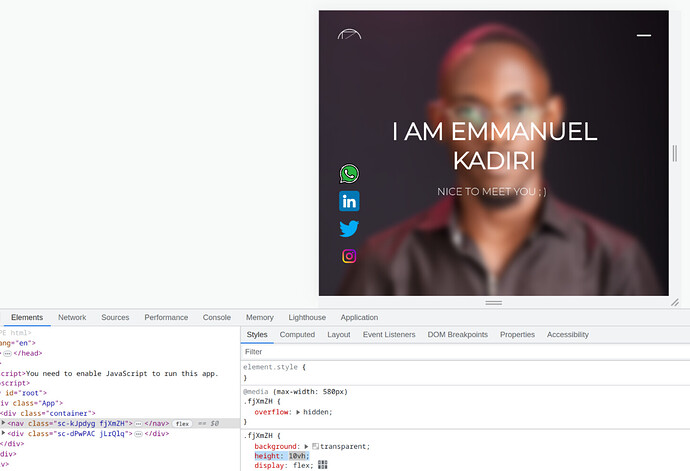The width and height of the screenshot is (690, 471).
Task: Click the 'enable JavaScript' noscript text
Action: [x=122, y=373]
